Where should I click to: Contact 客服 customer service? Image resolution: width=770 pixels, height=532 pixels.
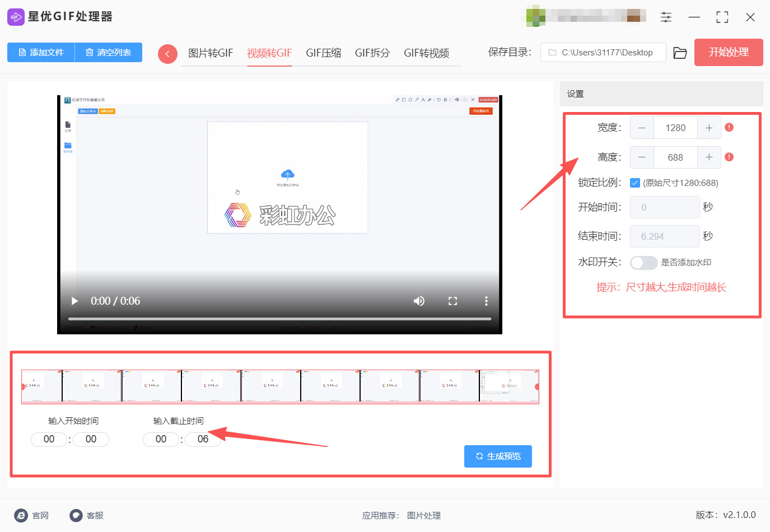click(87, 516)
